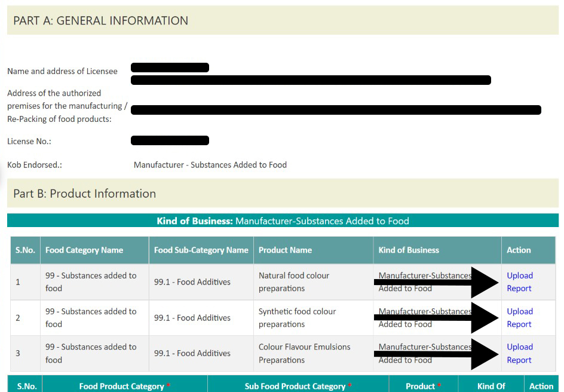Select the Food Sub-Category Name column header

coord(201,250)
